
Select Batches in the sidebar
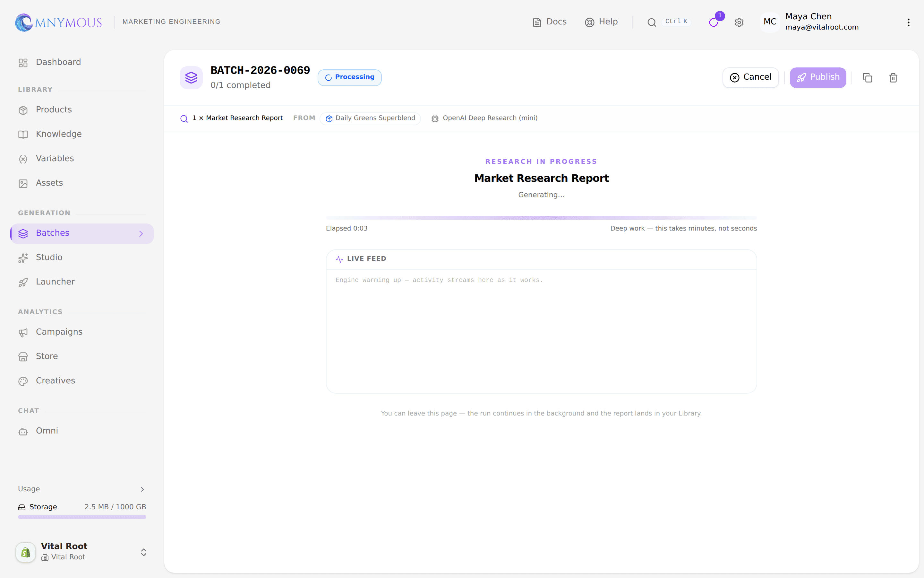(82, 233)
